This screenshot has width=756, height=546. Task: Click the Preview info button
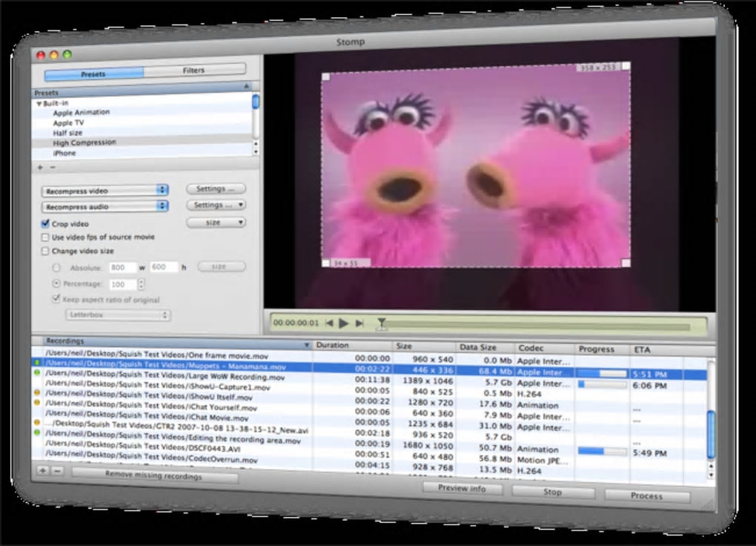[x=462, y=488]
